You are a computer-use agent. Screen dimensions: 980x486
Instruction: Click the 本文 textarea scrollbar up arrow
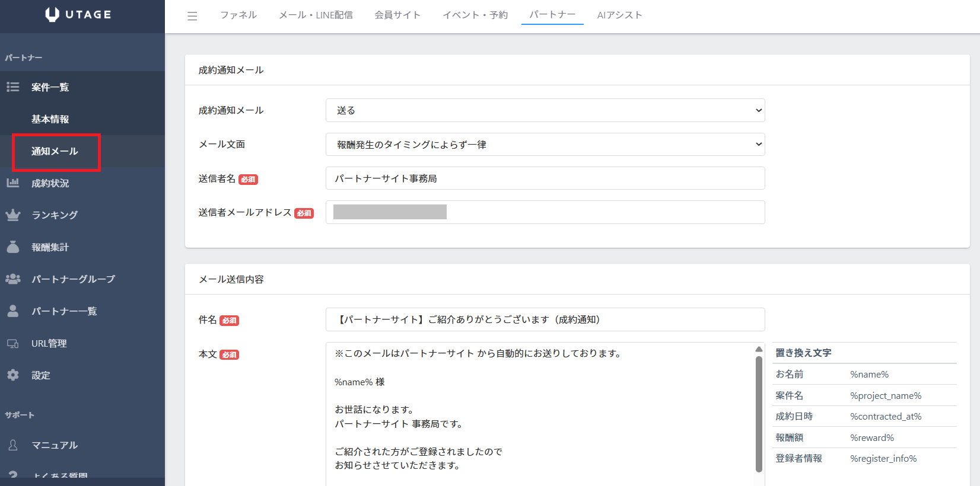pos(759,349)
